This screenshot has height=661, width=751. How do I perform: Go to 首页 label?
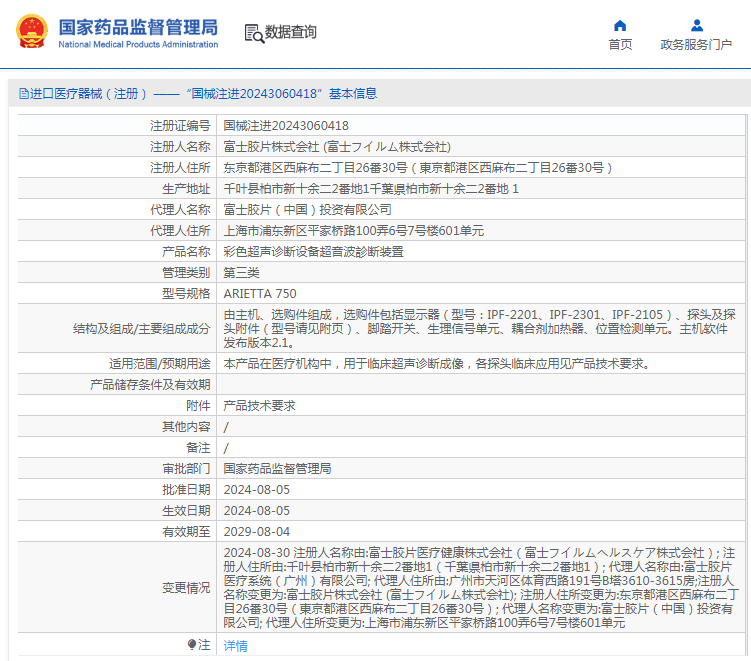tap(620, 45)
